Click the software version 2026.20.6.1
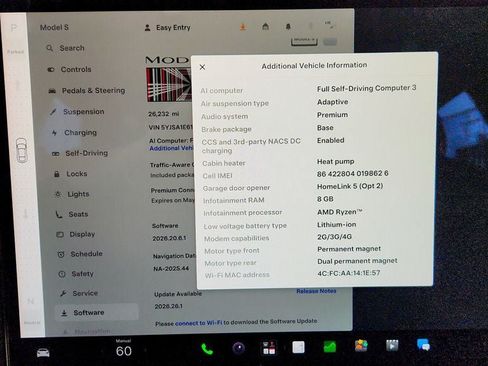The width and height of the screenshot is (488, 366). (x=169, y=238)
